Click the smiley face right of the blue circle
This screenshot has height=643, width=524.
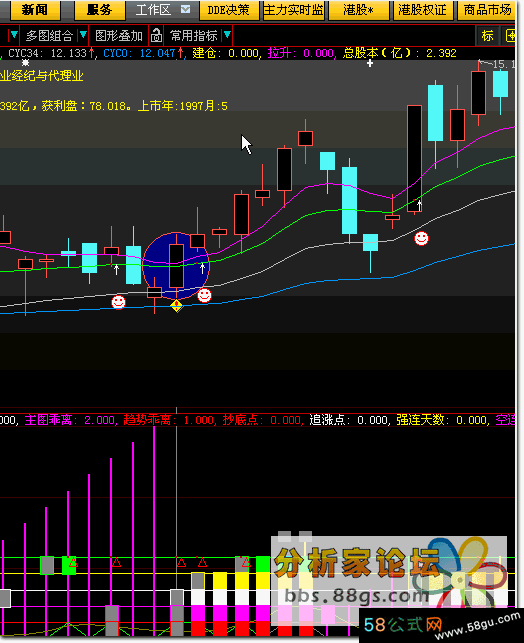tap(204, 295)
